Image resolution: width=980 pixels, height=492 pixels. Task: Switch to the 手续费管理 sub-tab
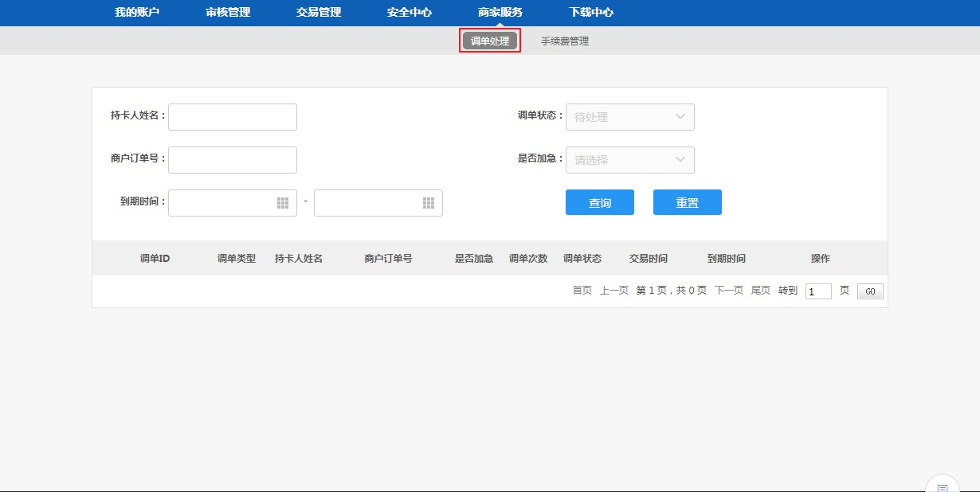(x=565, y=41)
